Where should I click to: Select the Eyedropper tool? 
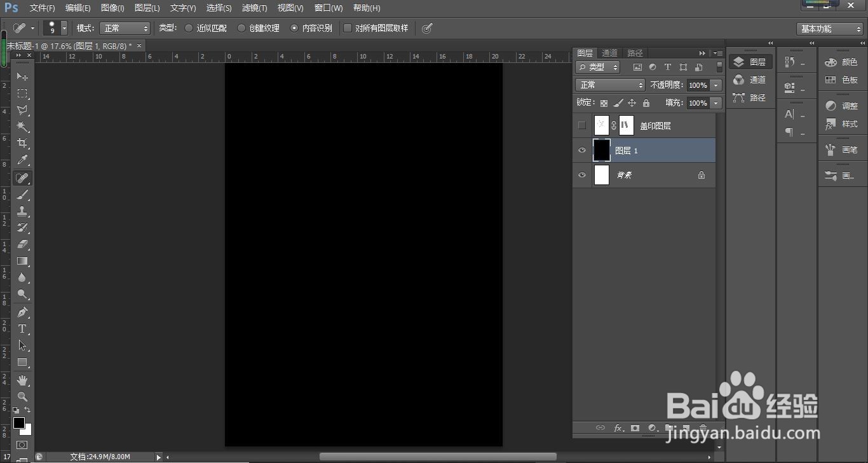pyautogui.click(x=22, y=160)
